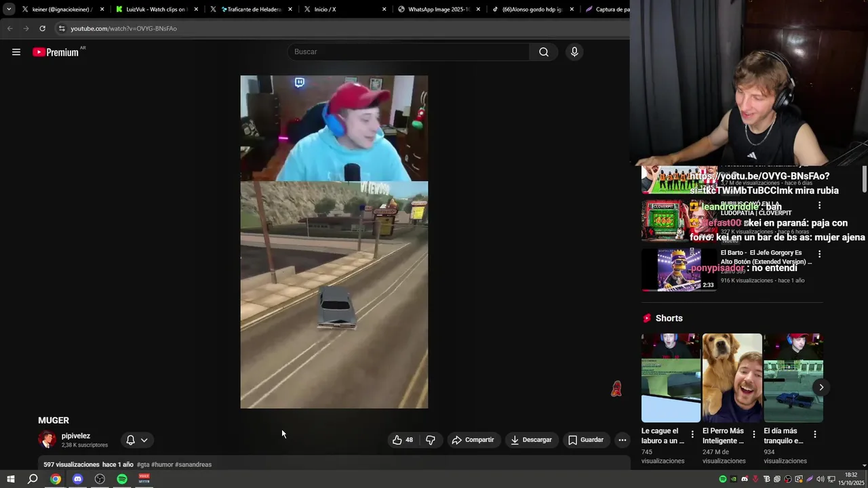This screenshot has width=868, height=488.
Task: Switch to Alonso gordo hdp tab
Action: pyautogui.click(x=532, y=9)
